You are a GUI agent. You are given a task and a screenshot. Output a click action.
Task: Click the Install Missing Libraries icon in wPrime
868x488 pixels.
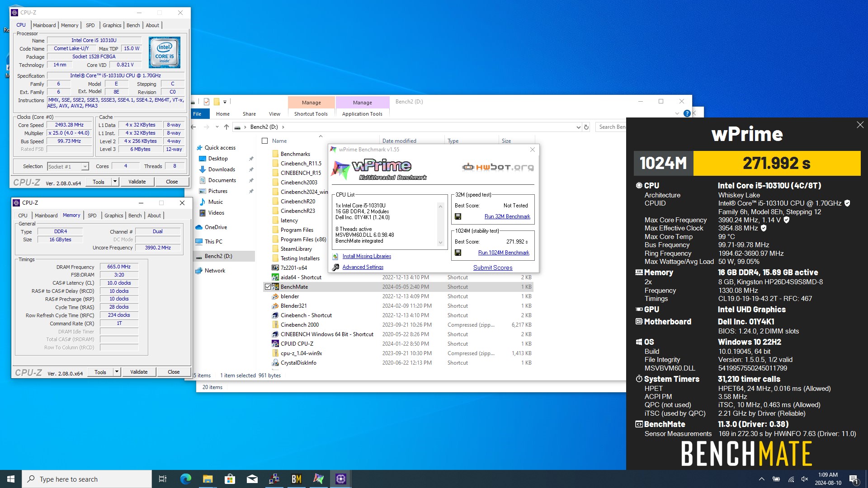335,256
